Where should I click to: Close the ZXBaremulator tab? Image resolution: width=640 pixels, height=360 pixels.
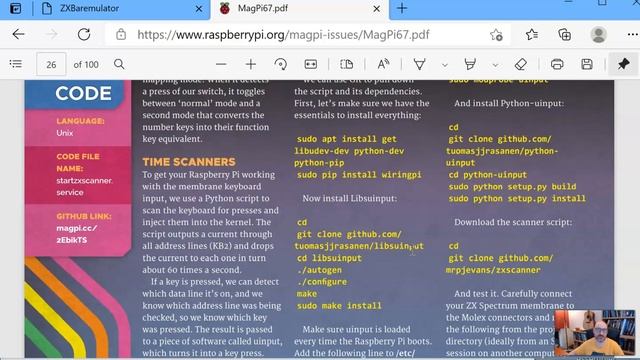pyautogui.click(x=199, y=9)
